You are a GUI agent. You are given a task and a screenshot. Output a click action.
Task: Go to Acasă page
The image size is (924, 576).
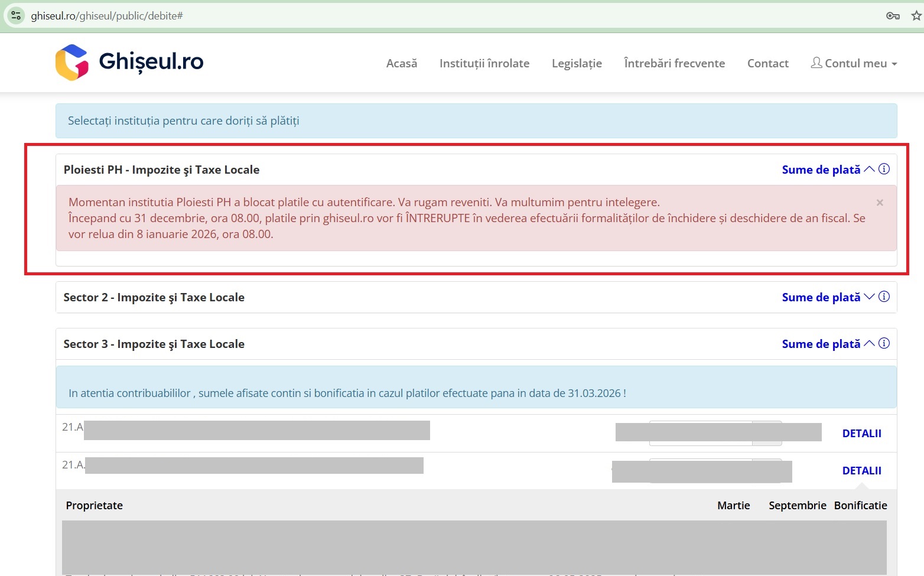click(402, 63)
